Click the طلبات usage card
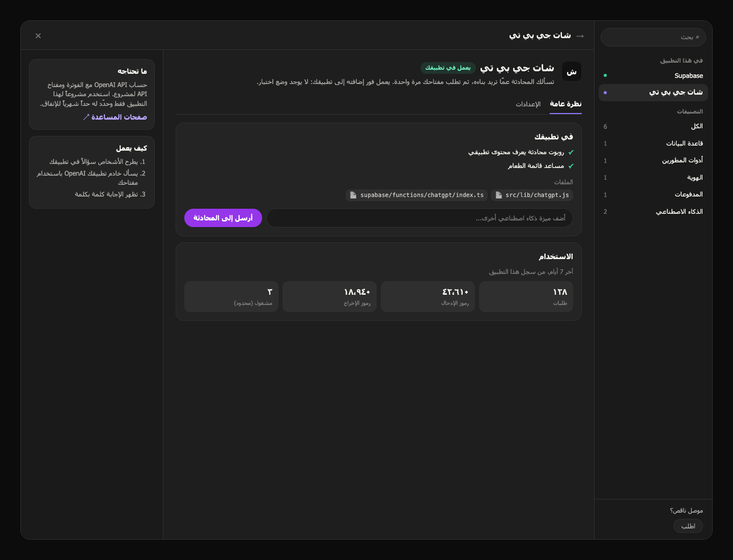The height and width of the screenshot is (560, 733). pyautogui.click(x=526, y=296)
